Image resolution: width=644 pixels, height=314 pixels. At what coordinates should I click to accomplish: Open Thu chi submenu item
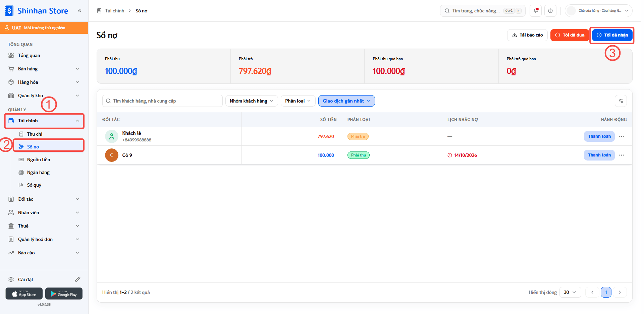[x=49, y=134]
